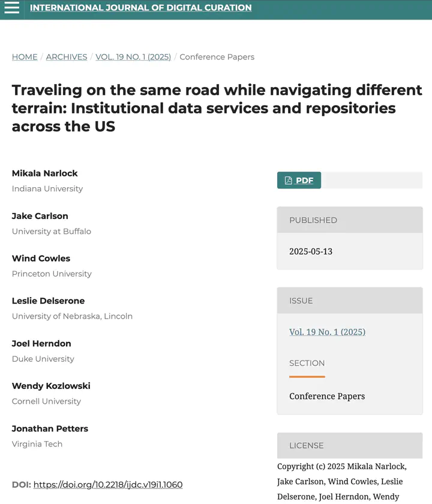Image resolution: width=432 pixels, height=504 pixels.
Task: Click the LICENSE panel heading
Action: pos(307,446)
